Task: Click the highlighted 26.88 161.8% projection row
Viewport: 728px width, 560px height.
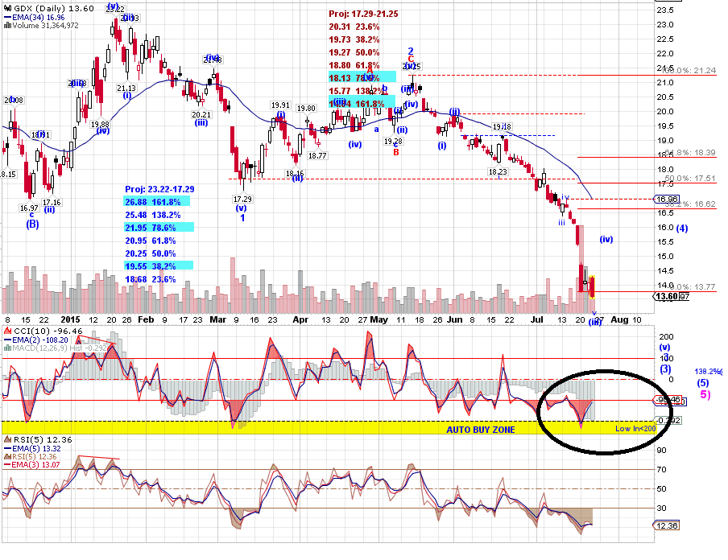Action: (x=158, y=202)
